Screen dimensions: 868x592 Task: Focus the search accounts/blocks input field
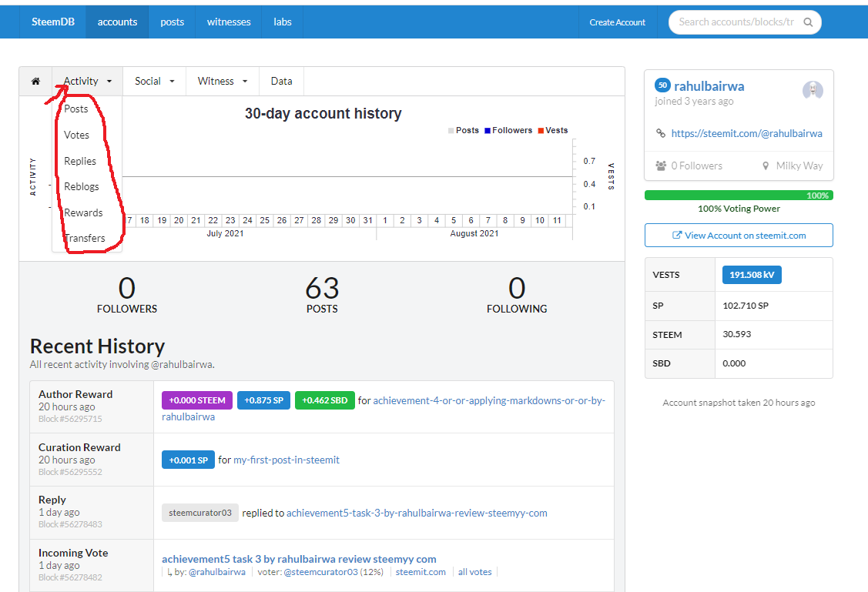click(x=736, y=22)
